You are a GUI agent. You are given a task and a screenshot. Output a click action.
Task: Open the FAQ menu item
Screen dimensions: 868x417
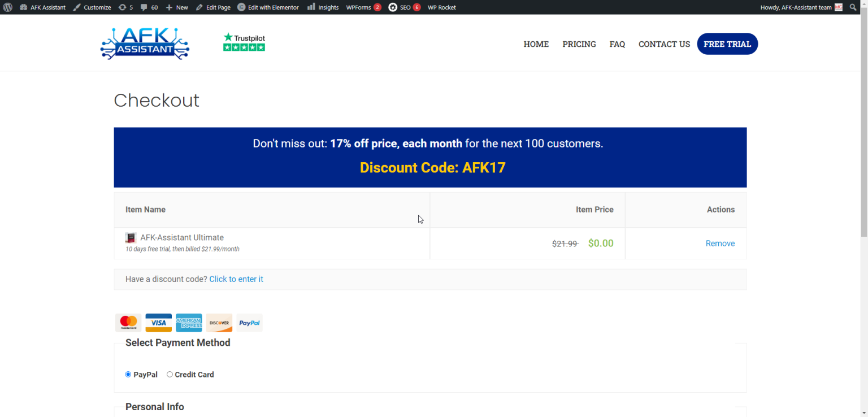617,44
